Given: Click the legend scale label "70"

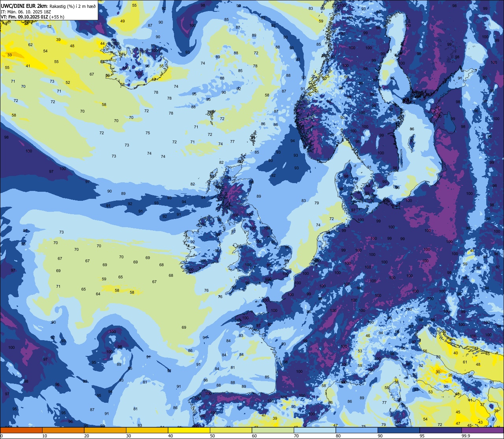Looking at the screenshot, I should pos(296,436).
